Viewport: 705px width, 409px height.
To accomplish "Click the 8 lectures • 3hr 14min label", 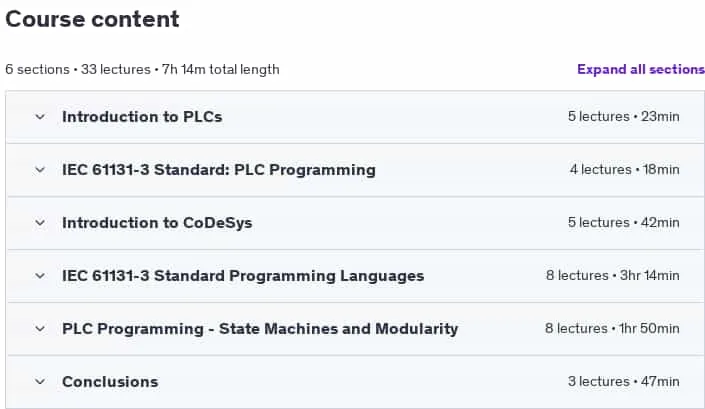I will [612, 276].
